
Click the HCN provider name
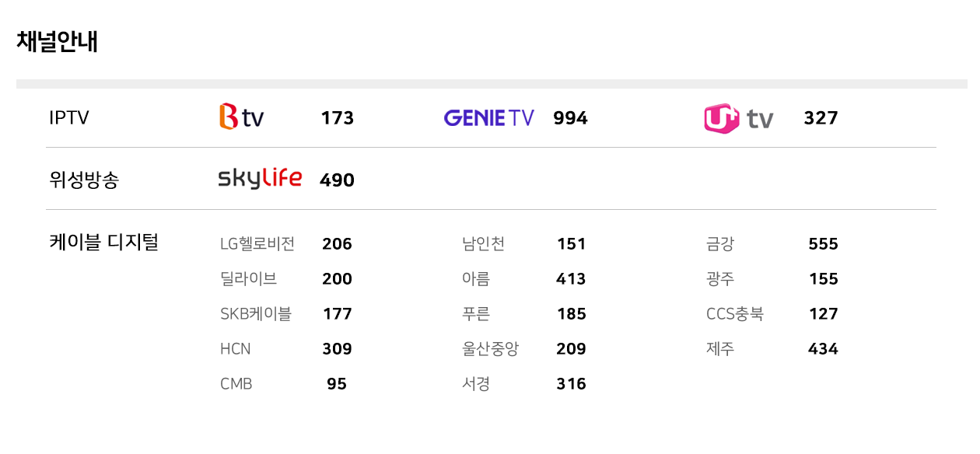236,349
